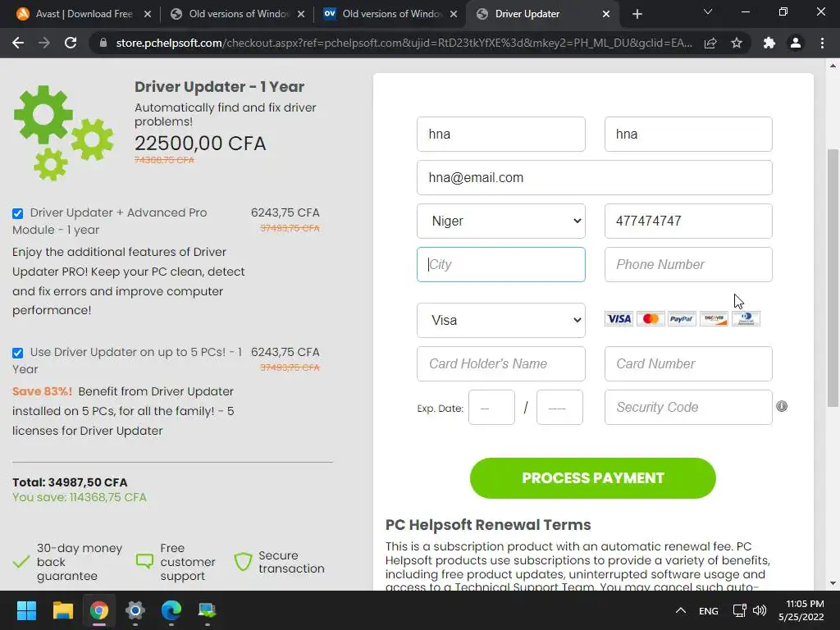Viewport: 840px width, 630px height.
Task: Uncheck the Advanced Pro Module checkbox
Action: (x=18, y=213)
